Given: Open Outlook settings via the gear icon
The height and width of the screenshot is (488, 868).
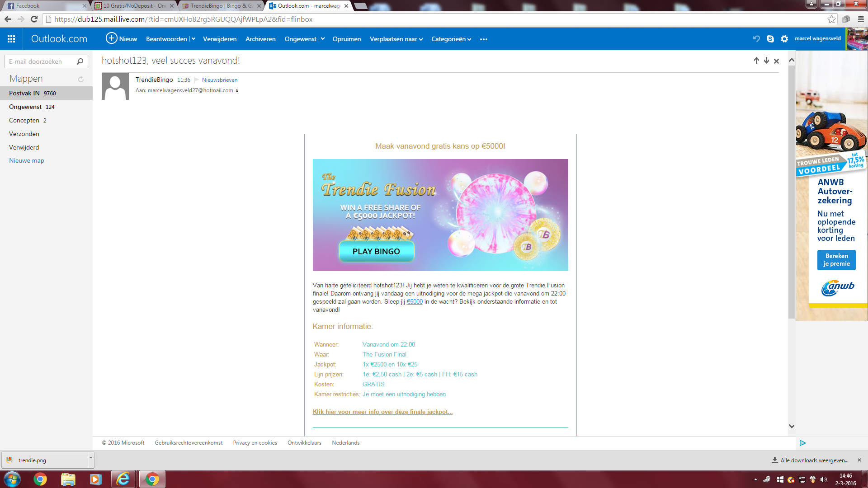Looking at the screenshot, I should [784, 39].
